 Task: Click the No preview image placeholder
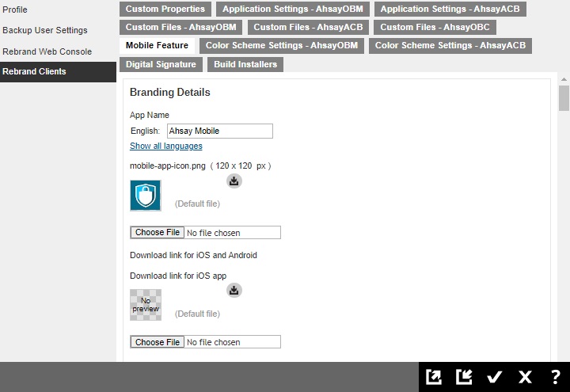click(146, 305)
